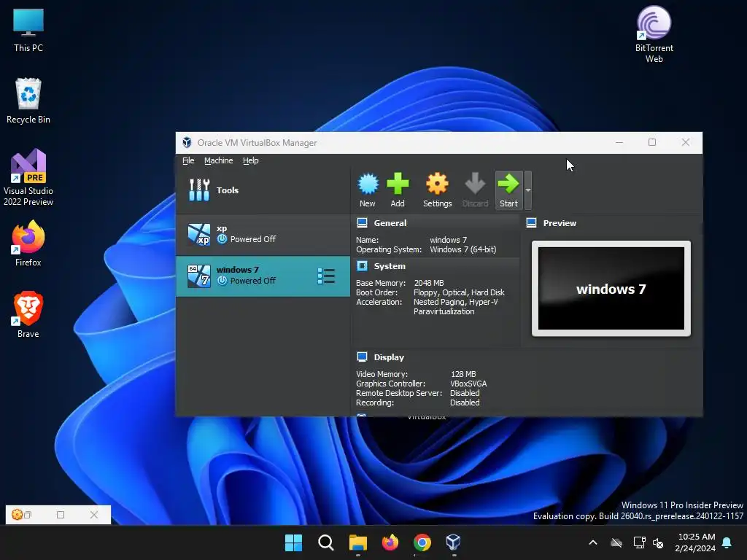This screenshot has width=747, height=560.
Task: Click the xp machine OS icon
Action: coord(199,234)
